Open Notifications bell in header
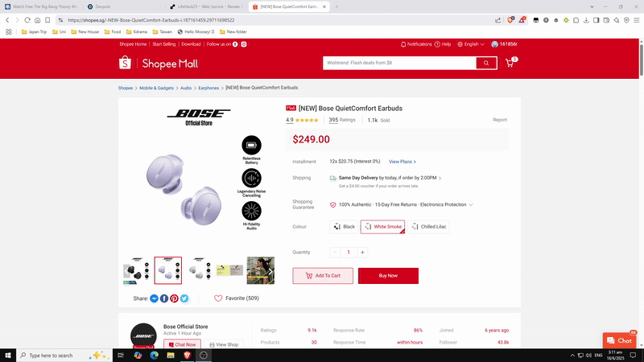 click(x=416, y=44)
